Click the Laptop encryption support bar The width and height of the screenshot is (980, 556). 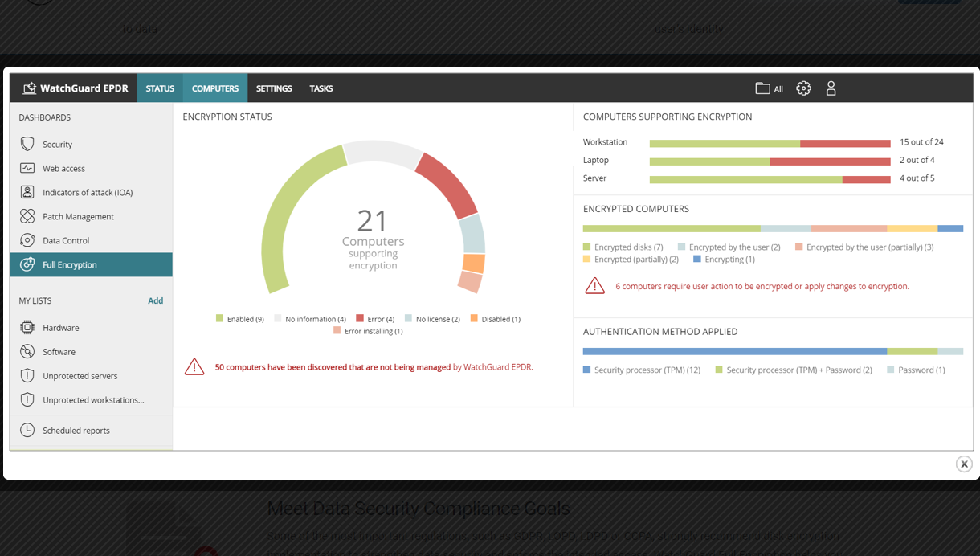point(770,161)
